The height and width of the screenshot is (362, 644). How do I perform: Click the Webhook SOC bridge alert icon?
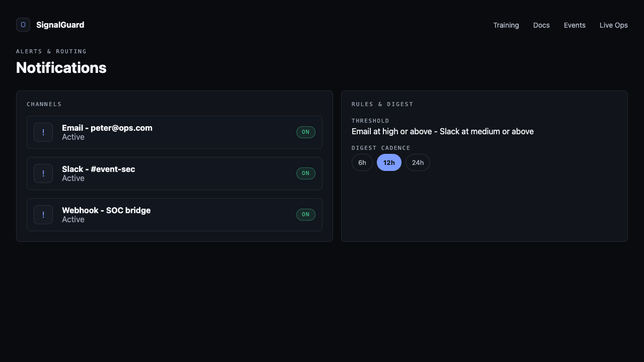[x=43, y=215]
